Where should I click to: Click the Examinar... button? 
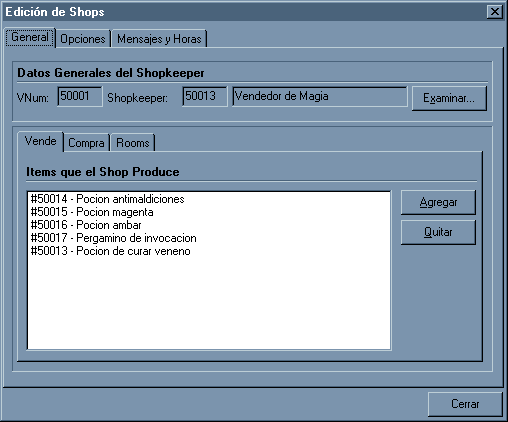point(449,98)
